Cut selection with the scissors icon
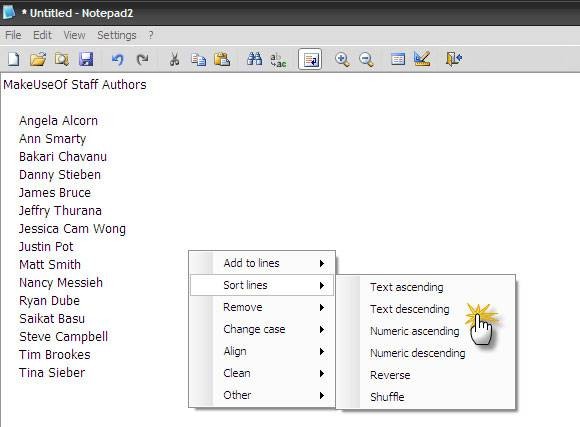Screen dimensions: 580x427 (174, 59)
